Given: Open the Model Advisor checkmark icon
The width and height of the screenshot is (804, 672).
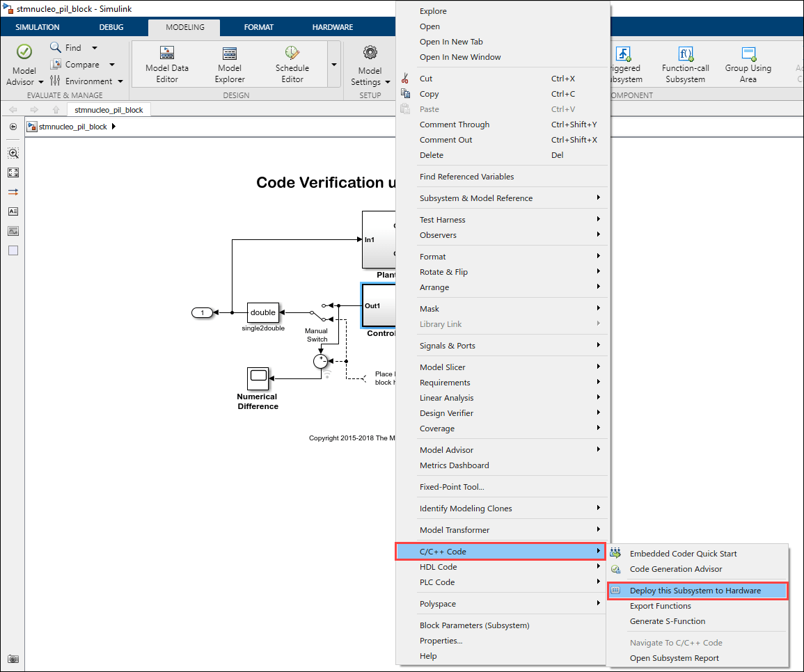Looking at the screenshot, I should click(x=24, y=52).
